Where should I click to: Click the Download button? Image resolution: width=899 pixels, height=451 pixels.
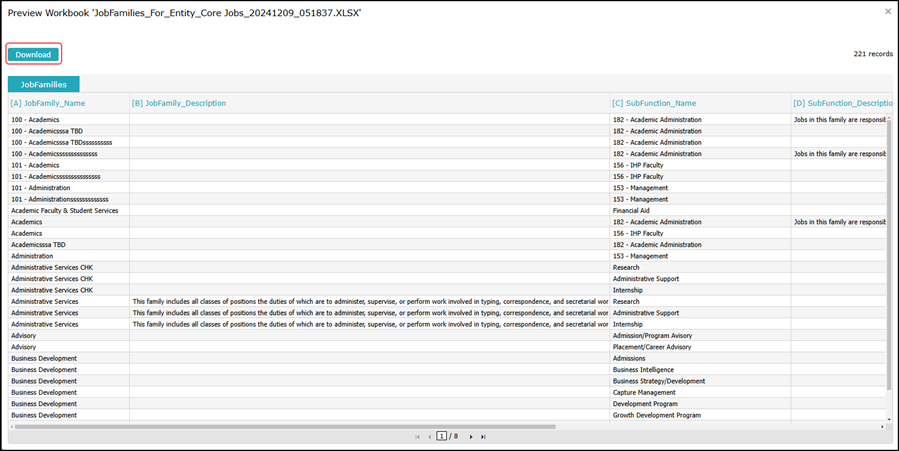(33, 54)
